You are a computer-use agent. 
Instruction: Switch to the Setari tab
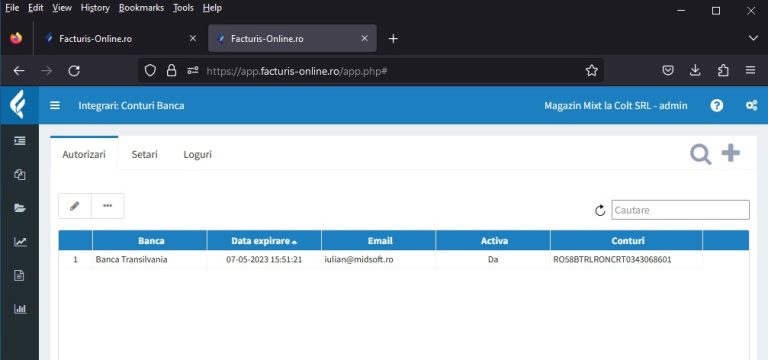click(144, 154)
